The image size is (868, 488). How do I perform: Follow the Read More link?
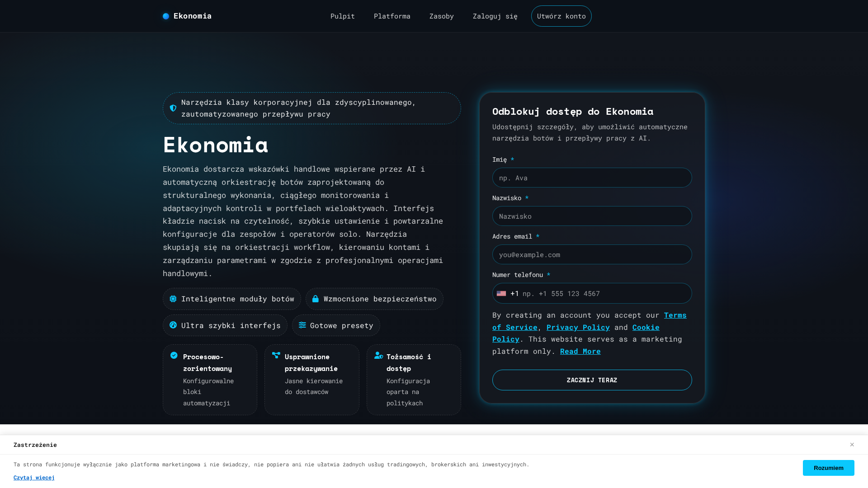(580, 351)
